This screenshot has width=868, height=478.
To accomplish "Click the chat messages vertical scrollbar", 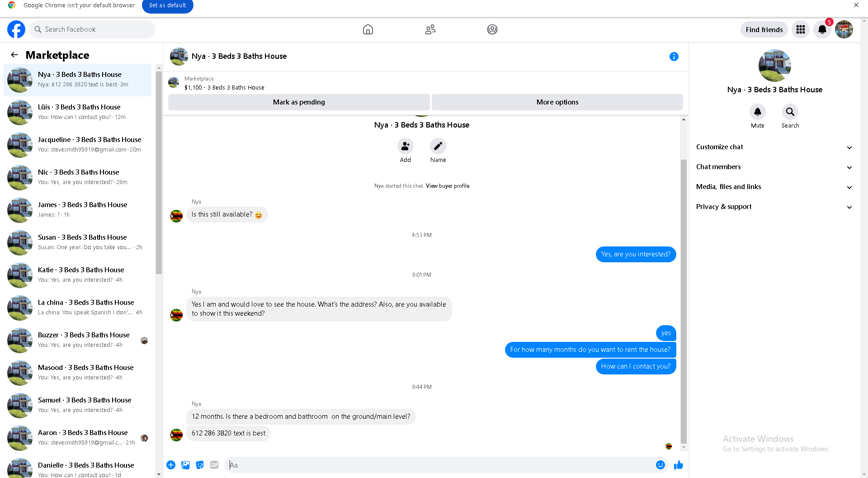I will tap(684, 301).
